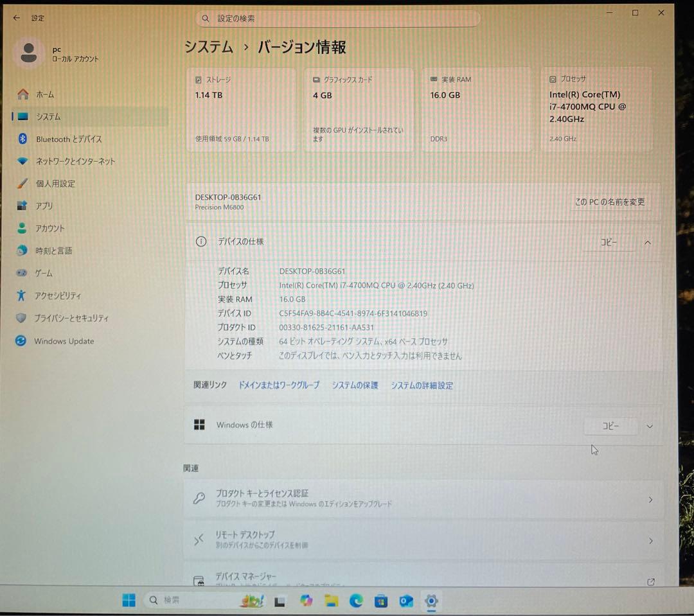Open the ゲーム settings section
694x616 pixels.
pyautogui.click(x=45, y=273)
